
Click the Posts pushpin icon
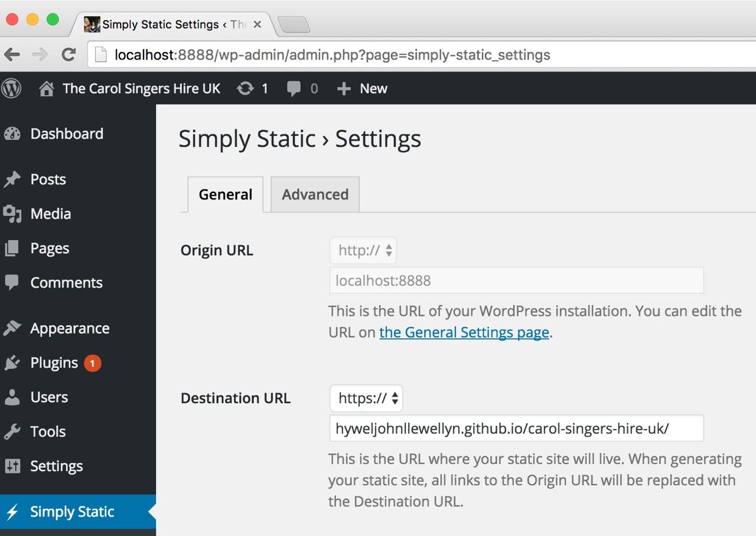point(12,179)
